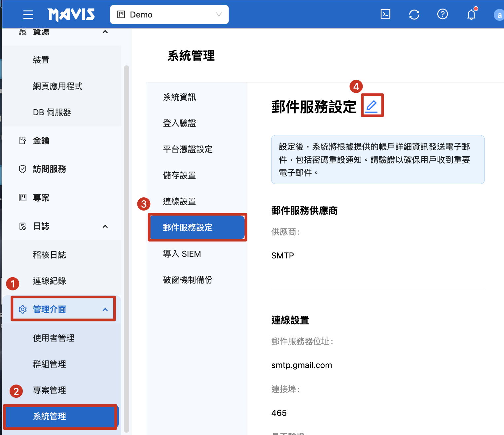Click the MAVIS logo
The height and width of the screenshot is (435, 504).
pyautogui.click(x=71, y=15)
